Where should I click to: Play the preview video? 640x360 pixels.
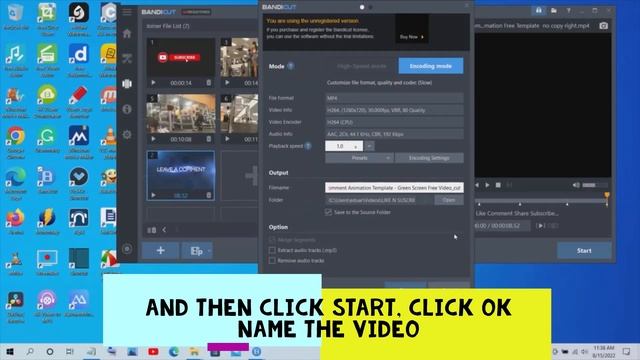(487, 185)
